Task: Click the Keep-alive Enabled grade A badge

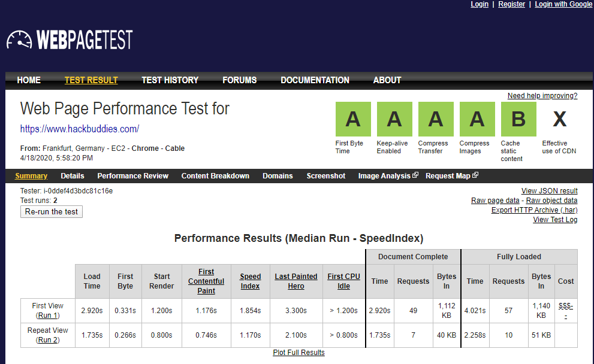Action: click(394, 119)
